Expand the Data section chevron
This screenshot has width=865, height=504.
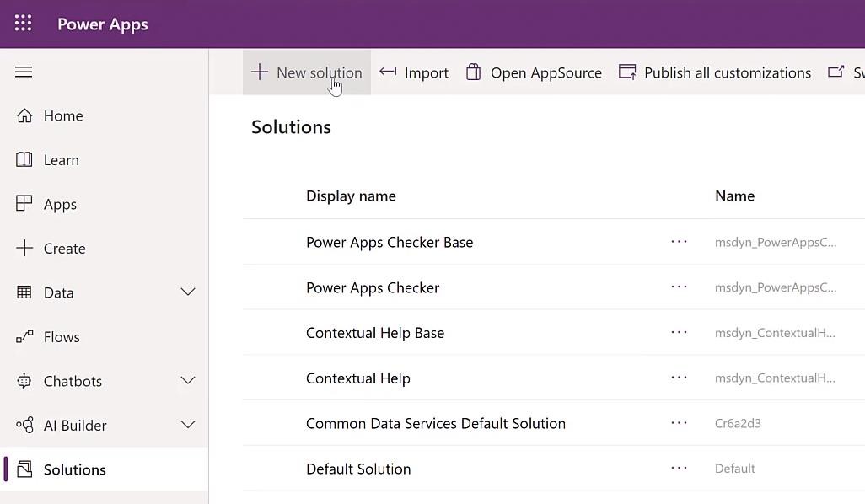(188, 292)
